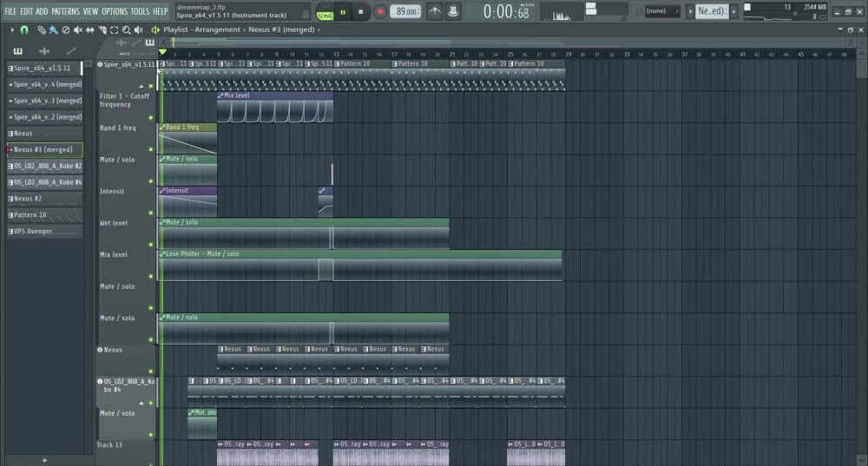Pause playback
This screenshot has height=466, width=868.
click(x=343, y=11)
